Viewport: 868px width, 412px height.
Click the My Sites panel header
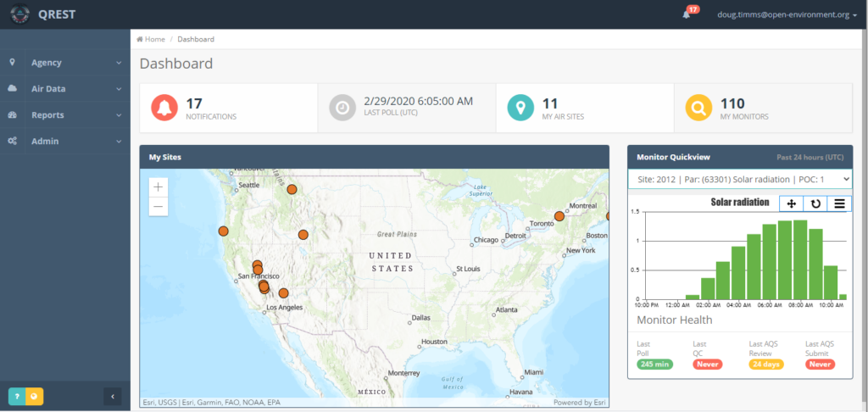pyautogui.click(x=374, y=158)
